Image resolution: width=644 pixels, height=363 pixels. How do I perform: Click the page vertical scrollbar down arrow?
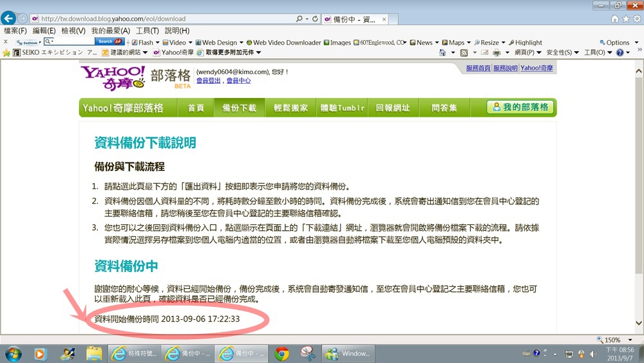tap(639, 323)
